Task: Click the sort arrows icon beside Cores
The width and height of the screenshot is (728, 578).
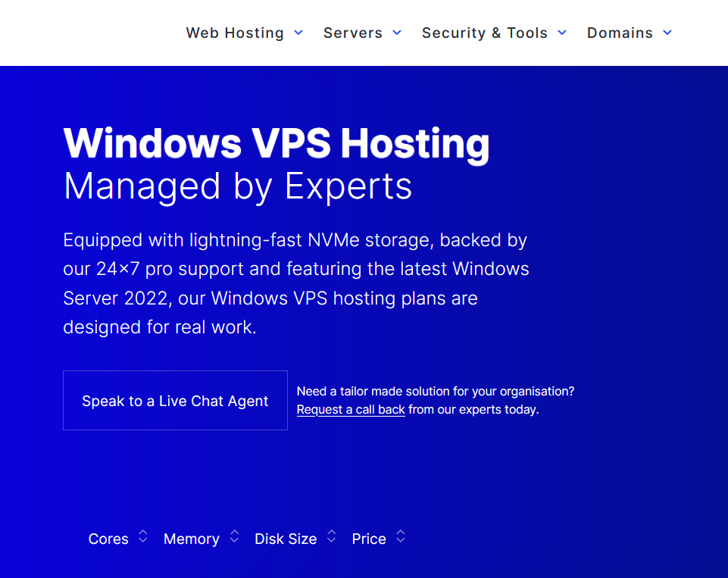Action: [x=143, y=537]
